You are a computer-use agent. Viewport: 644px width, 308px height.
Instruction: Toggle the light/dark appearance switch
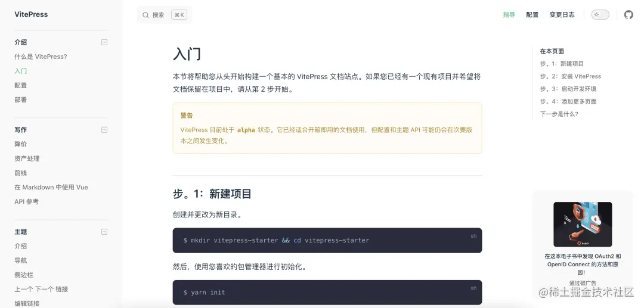[600, 15]
